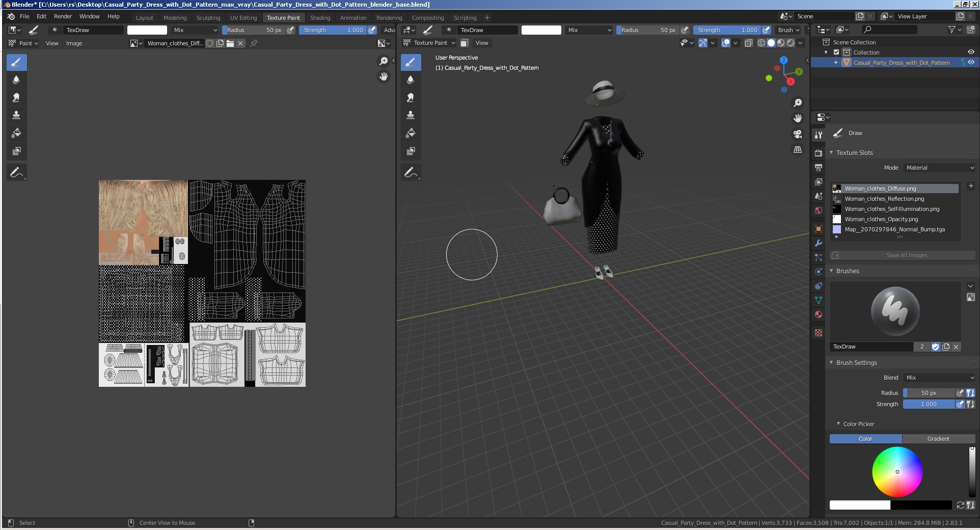Toggle the image pin icon
Image resolution: width=980 pixels, height=530 pixels.
coord(254,43)
